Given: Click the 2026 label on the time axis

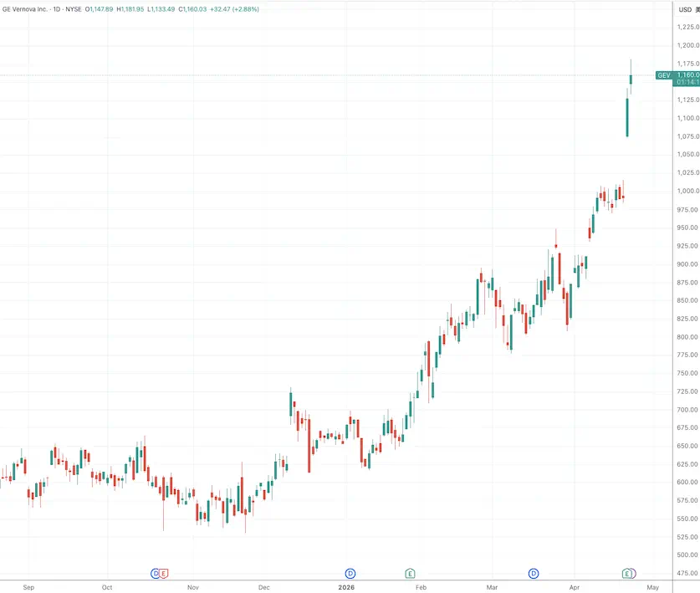Looking at the screenshot, I should tap(350, 587).
